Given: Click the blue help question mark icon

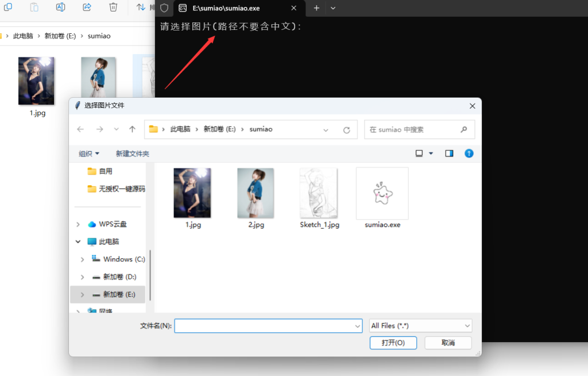Looking at the screenshot, I should point(469,153).
